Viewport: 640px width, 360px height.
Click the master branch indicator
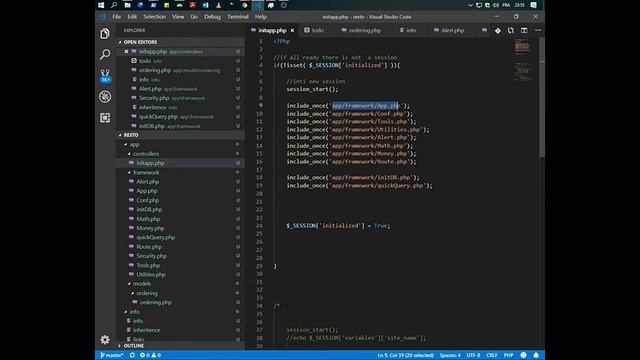tap(111, 355)
